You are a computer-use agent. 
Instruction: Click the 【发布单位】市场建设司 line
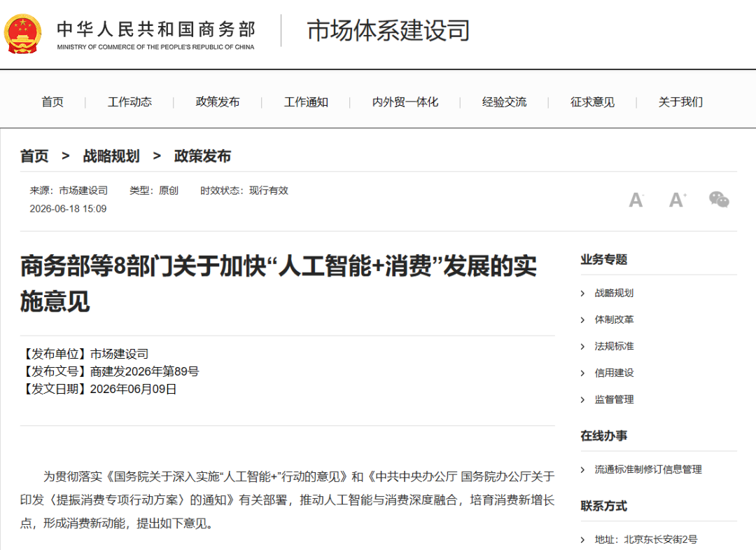point(85,354)
